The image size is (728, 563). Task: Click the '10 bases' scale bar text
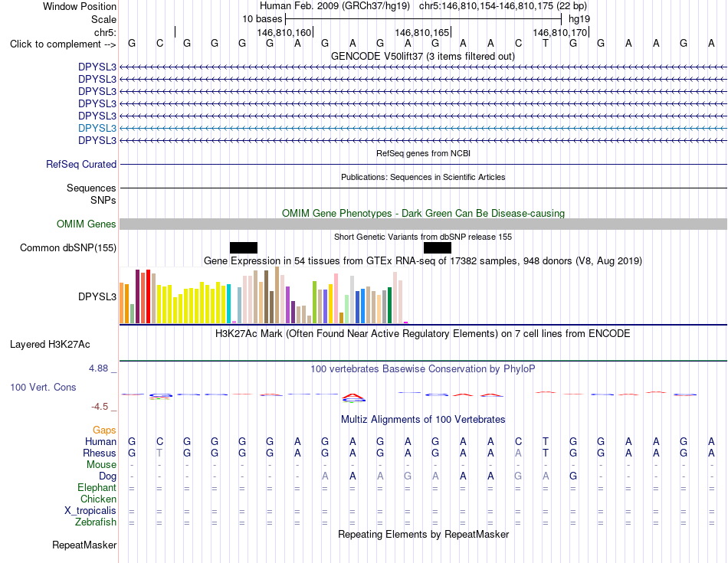pos(262,19)
